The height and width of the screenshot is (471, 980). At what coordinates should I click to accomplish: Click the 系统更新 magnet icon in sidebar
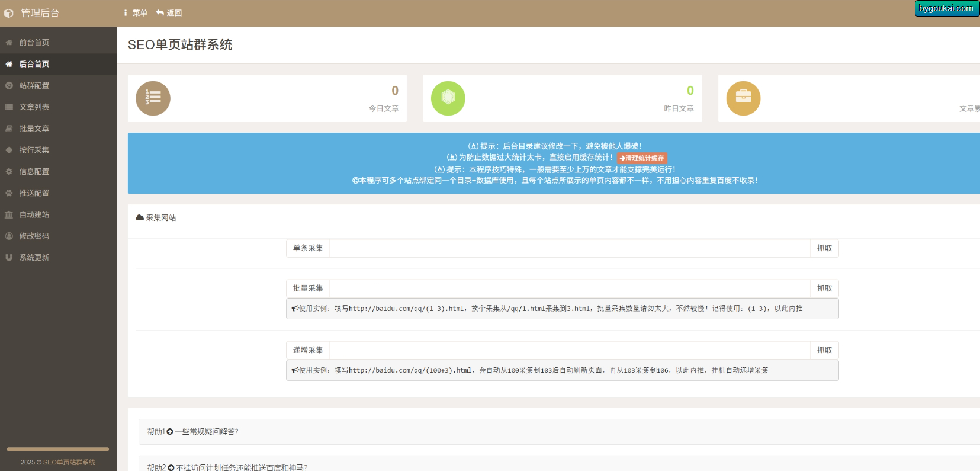pyautogui.click(x=9, y=258)
